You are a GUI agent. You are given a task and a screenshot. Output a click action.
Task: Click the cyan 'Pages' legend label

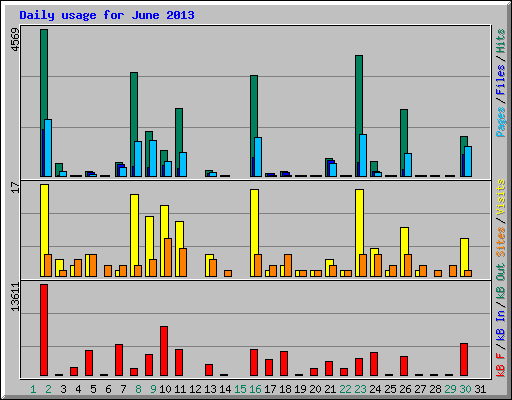tap(501, 122)
